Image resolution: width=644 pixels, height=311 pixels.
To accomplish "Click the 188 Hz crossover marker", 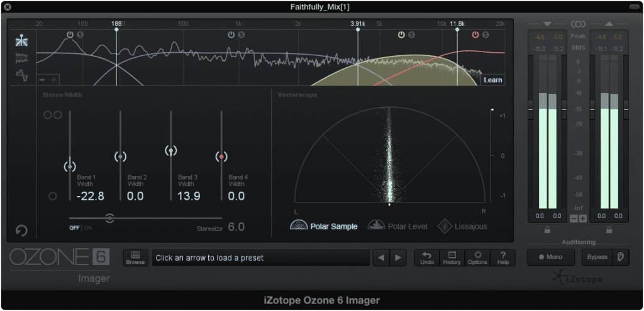I will [116, 29].
